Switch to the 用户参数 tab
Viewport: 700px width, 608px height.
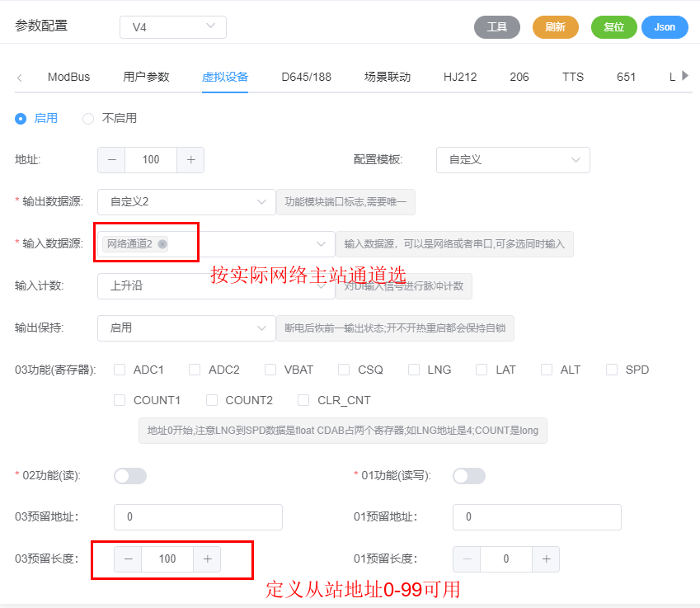[146, 77]
